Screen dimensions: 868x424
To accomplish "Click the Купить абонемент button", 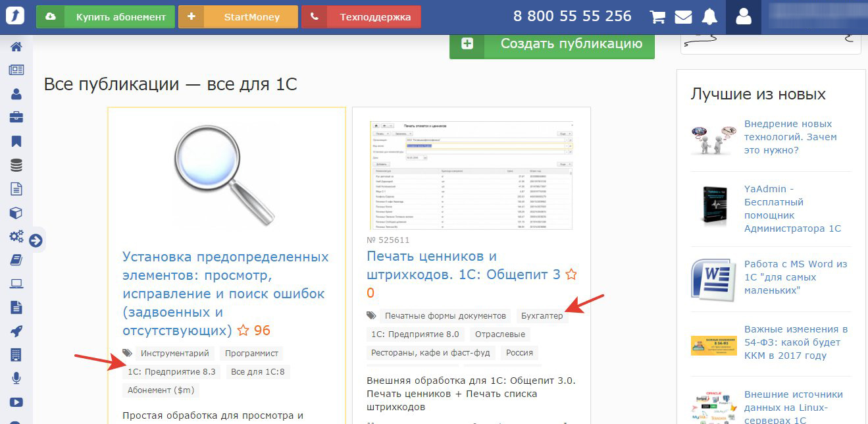I will click(106, 17).
